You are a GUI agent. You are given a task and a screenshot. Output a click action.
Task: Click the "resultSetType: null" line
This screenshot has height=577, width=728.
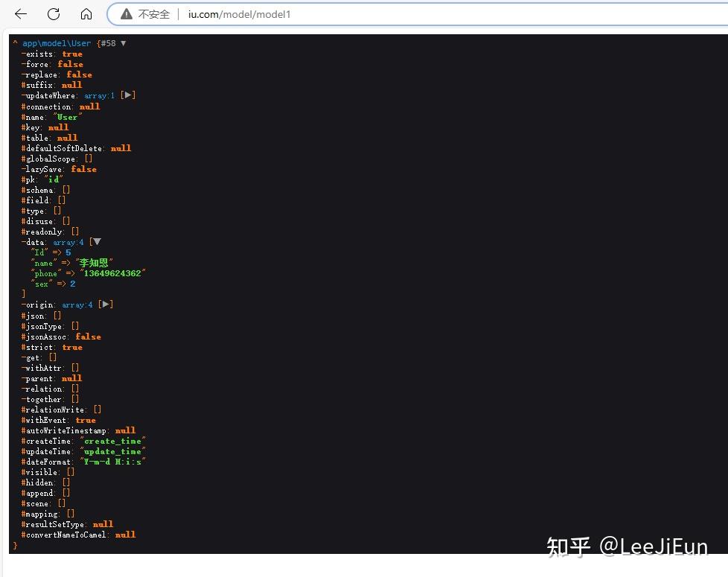click(67, 524)
